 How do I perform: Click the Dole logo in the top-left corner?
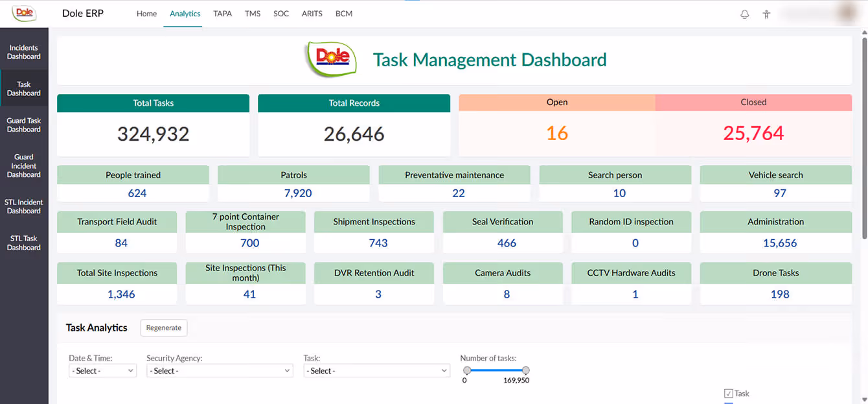[x=23, y=13]
